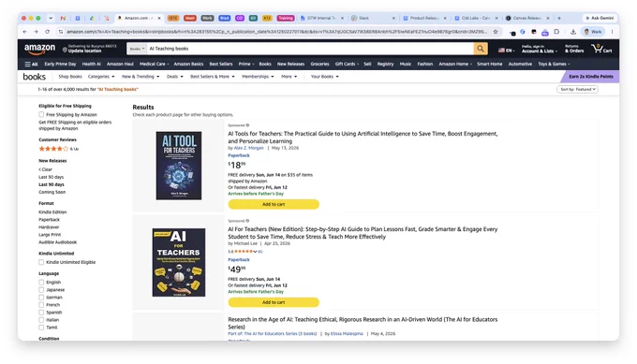
Task: Open the K12 tab group
Action: coord(267,19)
